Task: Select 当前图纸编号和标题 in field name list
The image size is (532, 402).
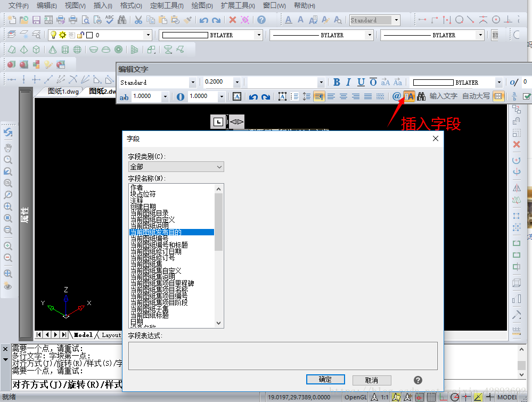Action: point(159,245)
